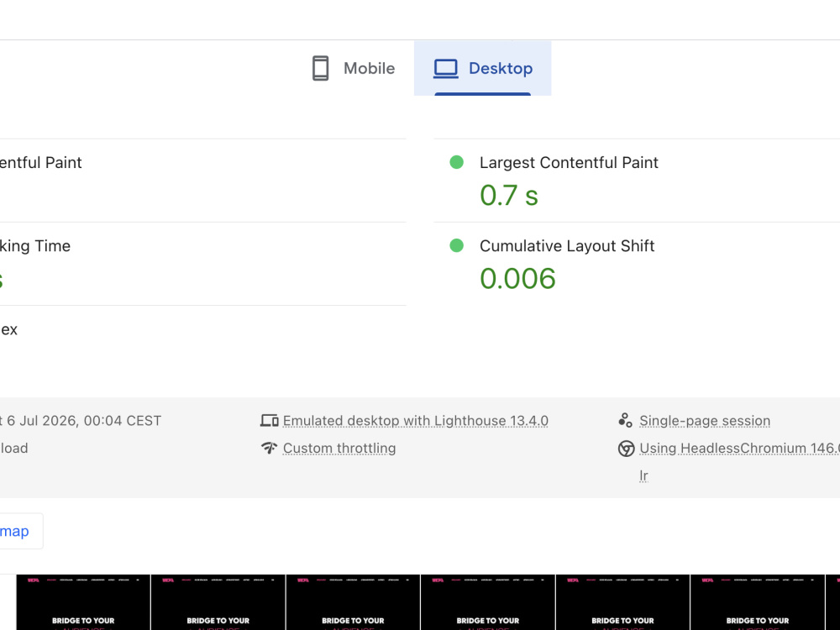Click the throttling network icon
The width and height of the screenshot is (840, 630).
click(x=269, y=448)
